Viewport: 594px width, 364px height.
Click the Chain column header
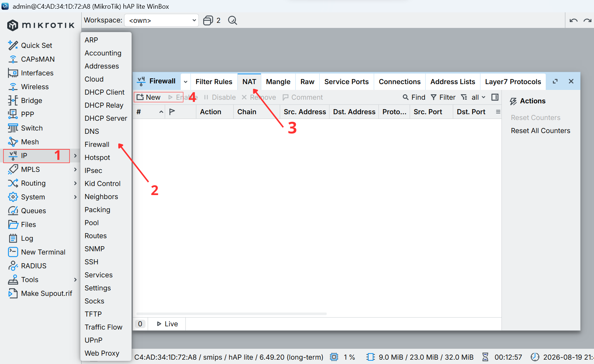[257, 112]
